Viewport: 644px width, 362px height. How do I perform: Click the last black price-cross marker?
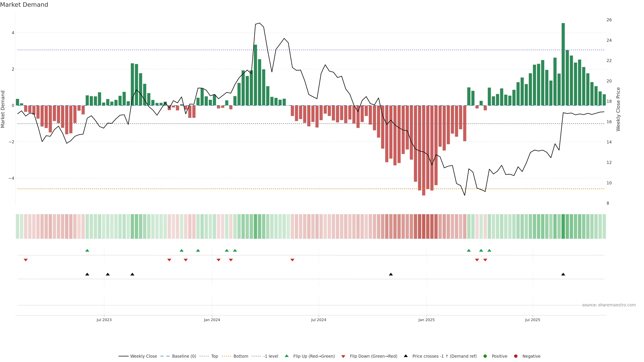563,274
